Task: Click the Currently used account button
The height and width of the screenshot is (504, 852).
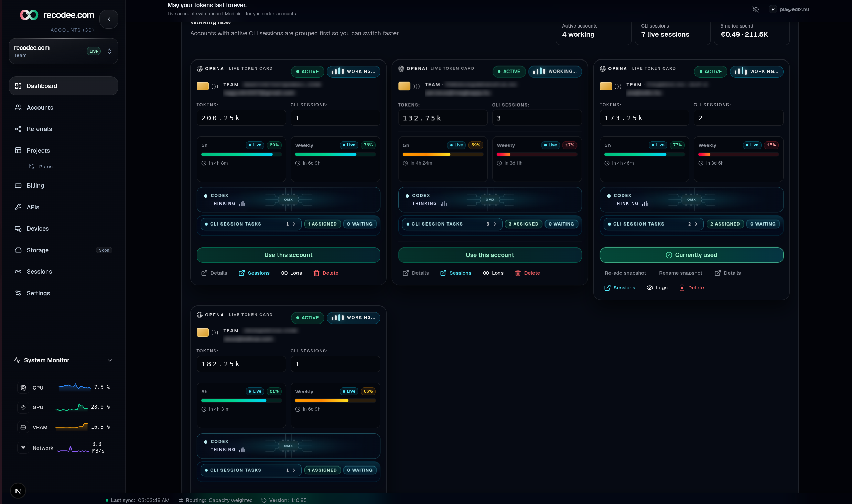Action: 691,255
